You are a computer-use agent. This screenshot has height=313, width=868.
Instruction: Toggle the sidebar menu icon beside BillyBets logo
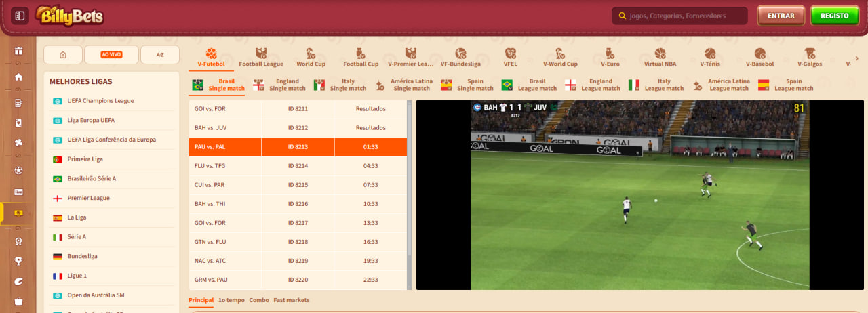click(20, 16)
